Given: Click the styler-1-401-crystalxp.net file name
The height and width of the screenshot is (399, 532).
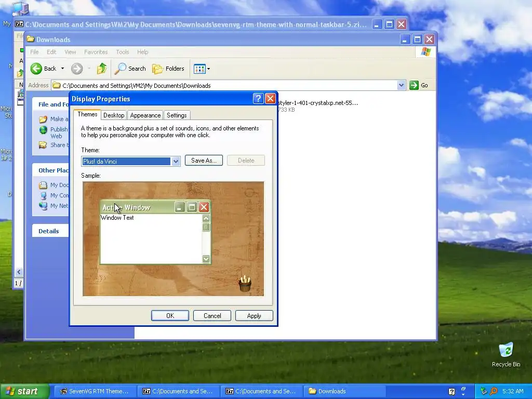Looking at the screenshot, I should pos(317,103).
